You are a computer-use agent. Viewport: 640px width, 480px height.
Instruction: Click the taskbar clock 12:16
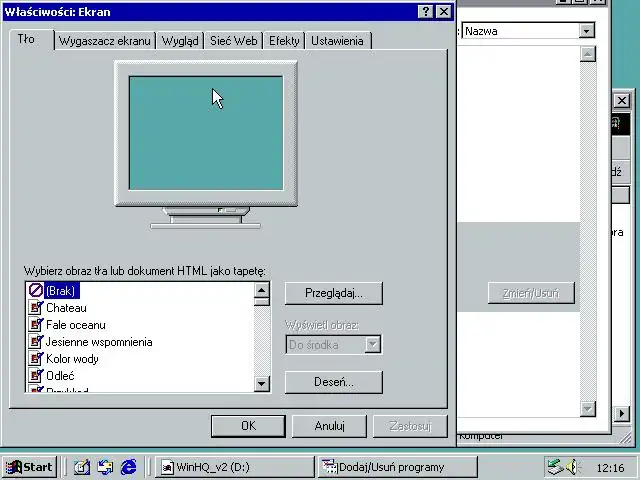pos(611,468)
